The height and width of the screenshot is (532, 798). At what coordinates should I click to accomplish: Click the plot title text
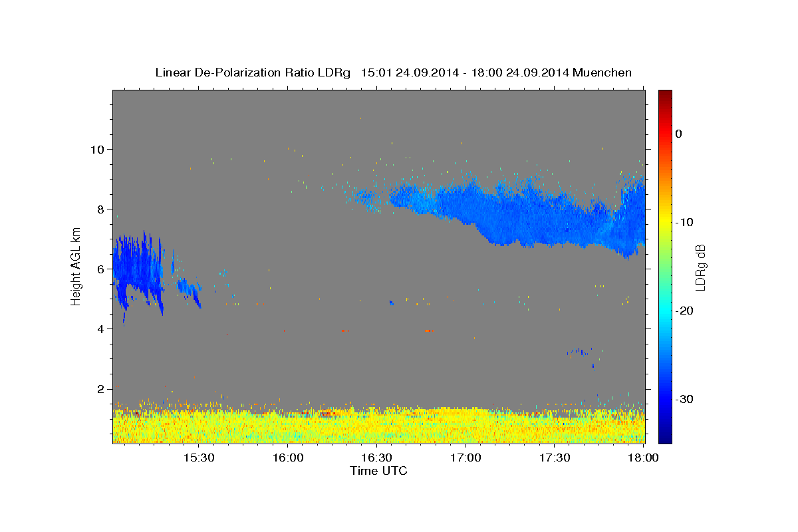pos(393,72)
